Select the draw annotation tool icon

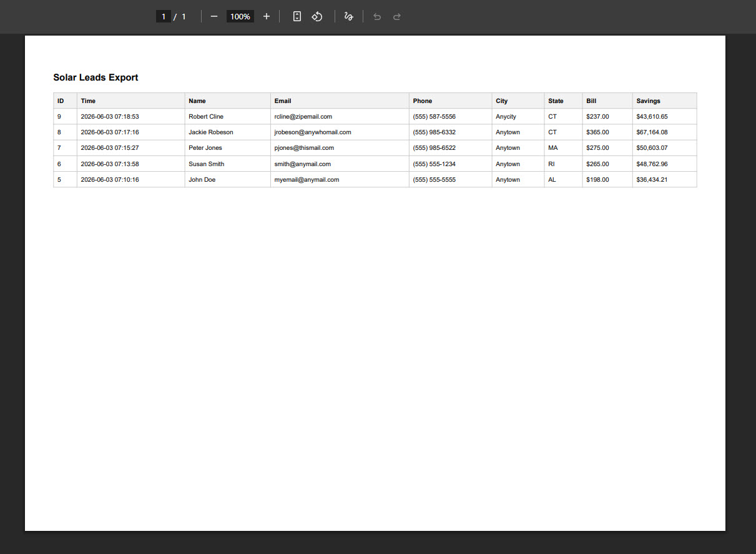[x=349, y=16]
